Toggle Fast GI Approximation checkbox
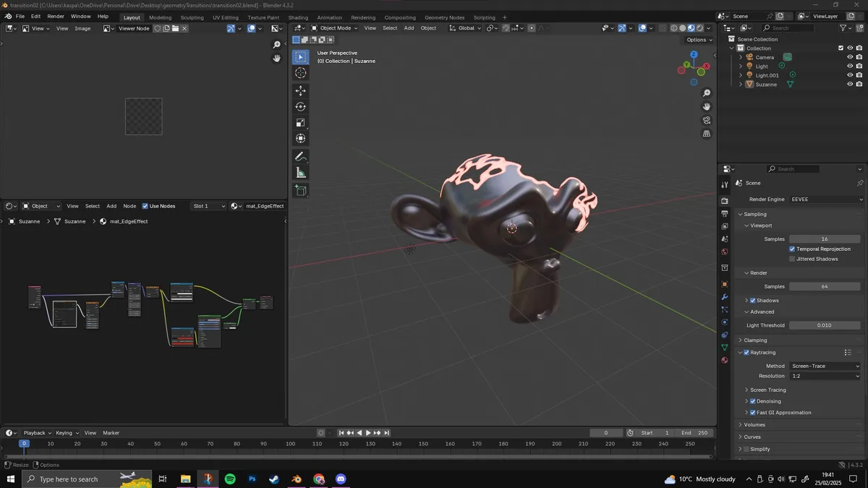Viewport: 868px width, 488px height. (x=753, y=413)
